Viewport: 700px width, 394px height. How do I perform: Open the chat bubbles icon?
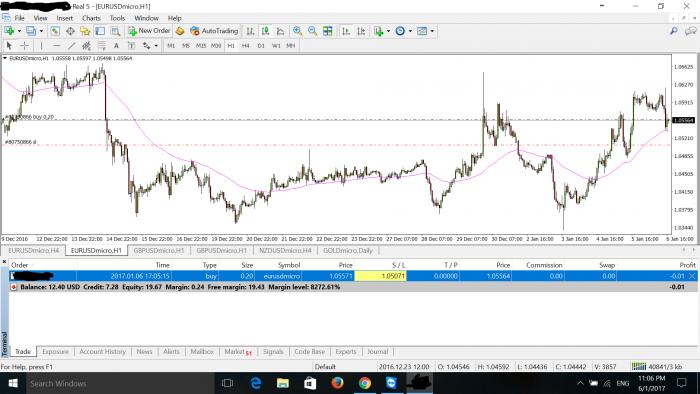pyautogui.click(x=691, y=31)
